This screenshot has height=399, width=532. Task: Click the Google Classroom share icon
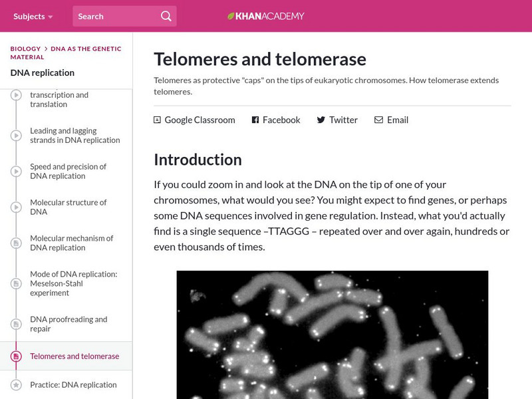157,120
